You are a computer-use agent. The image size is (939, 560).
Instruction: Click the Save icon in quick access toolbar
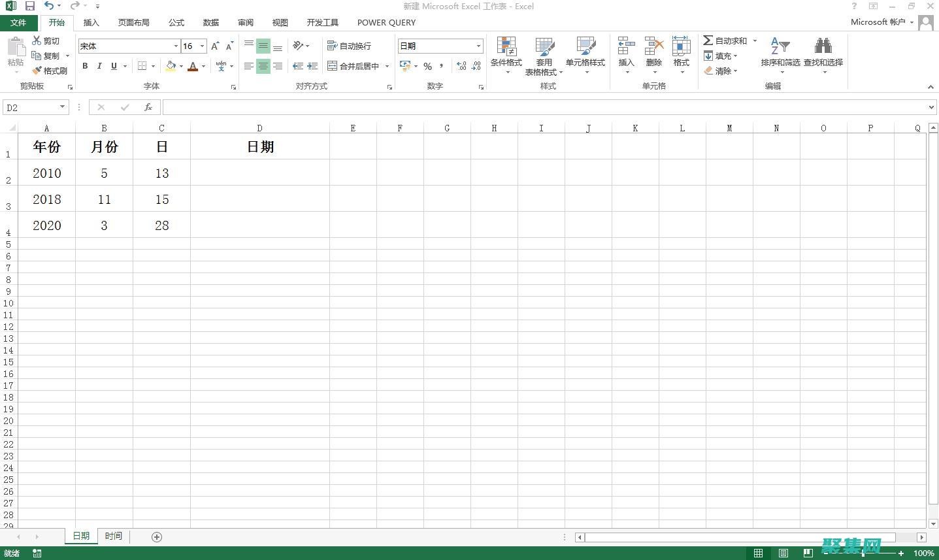point(30,6)
